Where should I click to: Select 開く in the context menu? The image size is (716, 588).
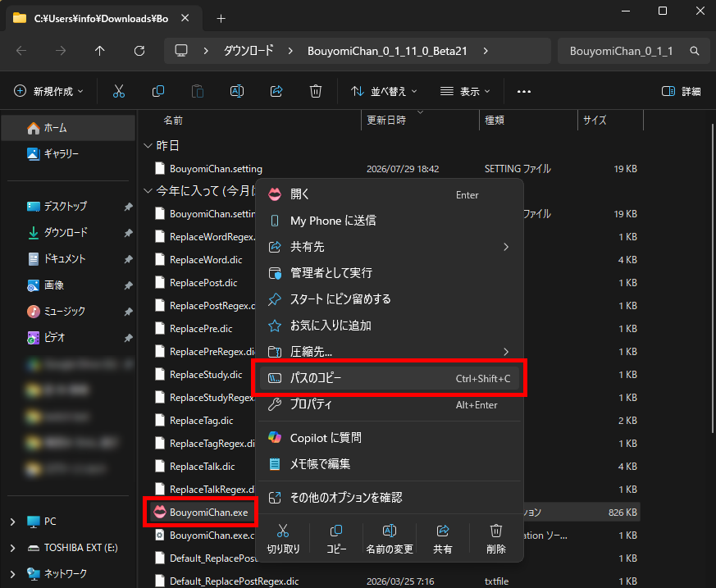coord(389,194)
